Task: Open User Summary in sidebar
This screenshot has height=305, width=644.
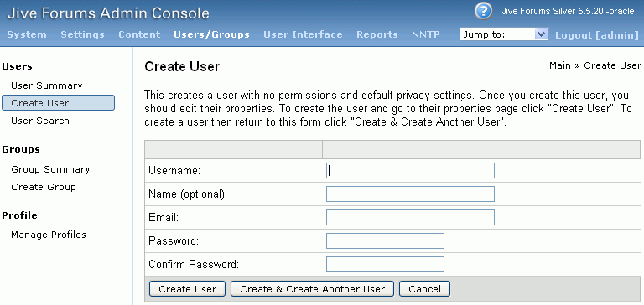Action: click(x=47, y=85)
